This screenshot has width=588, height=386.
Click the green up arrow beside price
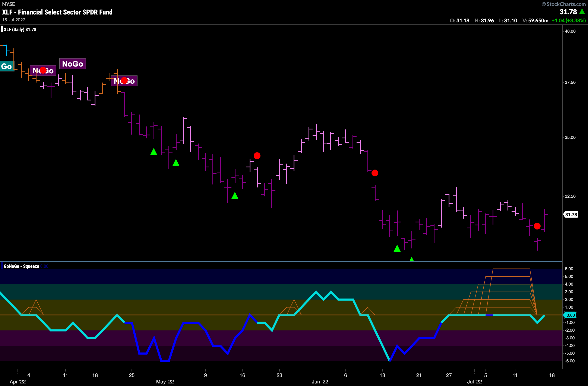[582, 11]
